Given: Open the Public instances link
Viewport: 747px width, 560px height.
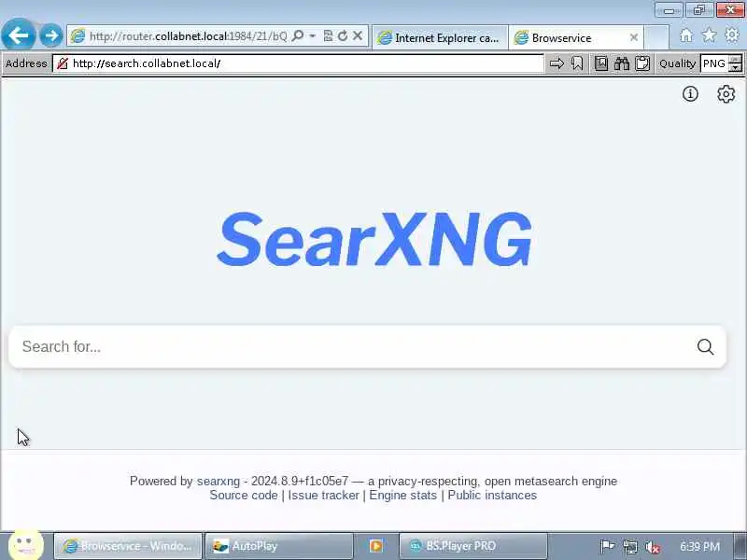Looking at the screenshot, I should coord(492,496).
